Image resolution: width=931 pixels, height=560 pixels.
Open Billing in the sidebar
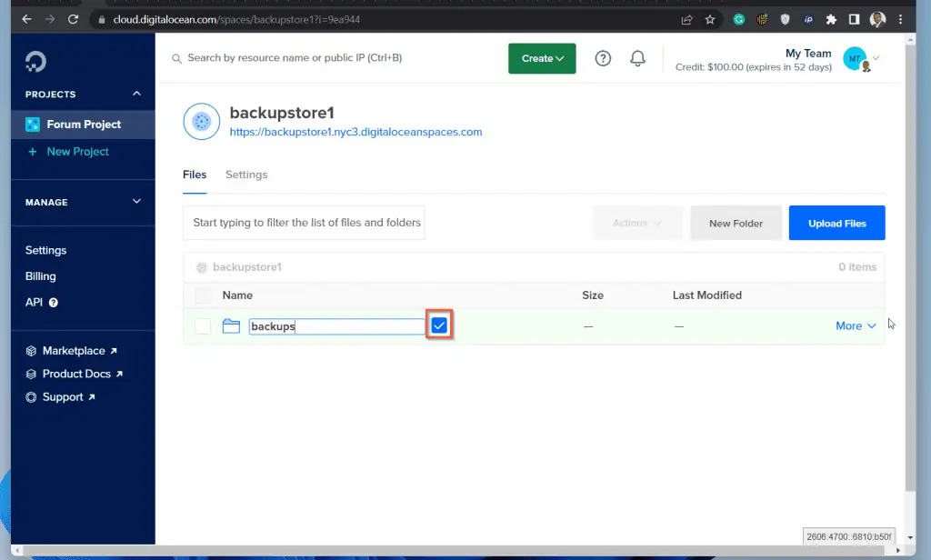[40, 276]
